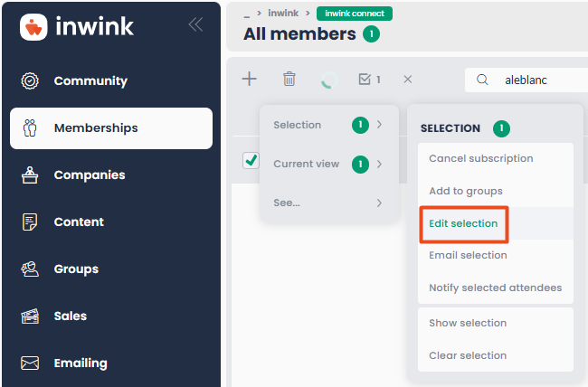Select Cancel subscription option
Image resolution: width=588 pixels, height=387 pixels.
click(x=481, y=159)
